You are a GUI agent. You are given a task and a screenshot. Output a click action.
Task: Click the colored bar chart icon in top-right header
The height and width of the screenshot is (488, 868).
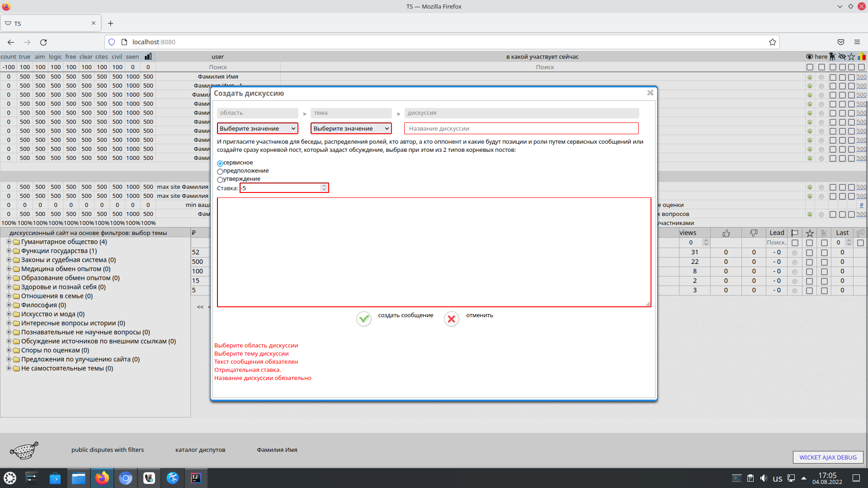pos(862,56)
